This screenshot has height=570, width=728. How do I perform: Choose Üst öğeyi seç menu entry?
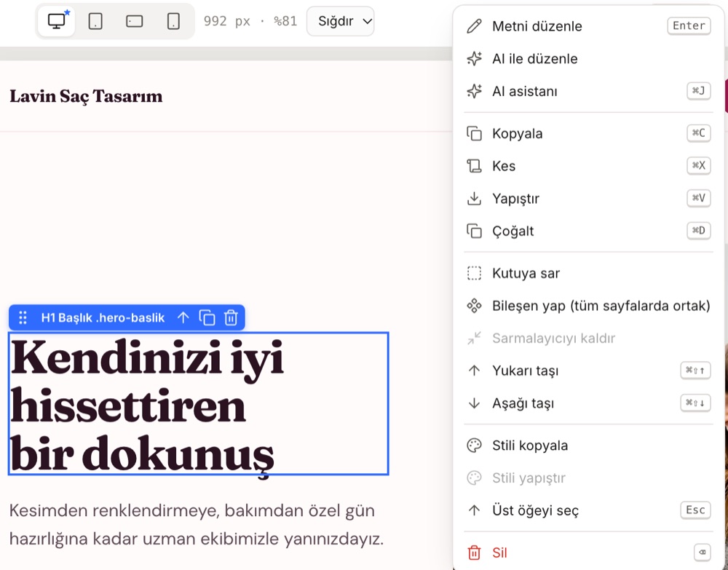pyautogui.click(x=588, y=510)
